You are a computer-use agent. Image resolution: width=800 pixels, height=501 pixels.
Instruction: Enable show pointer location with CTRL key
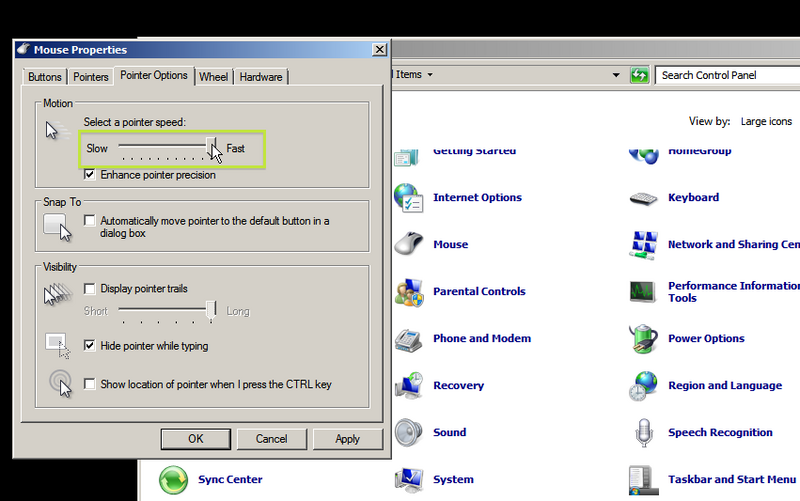90,384
